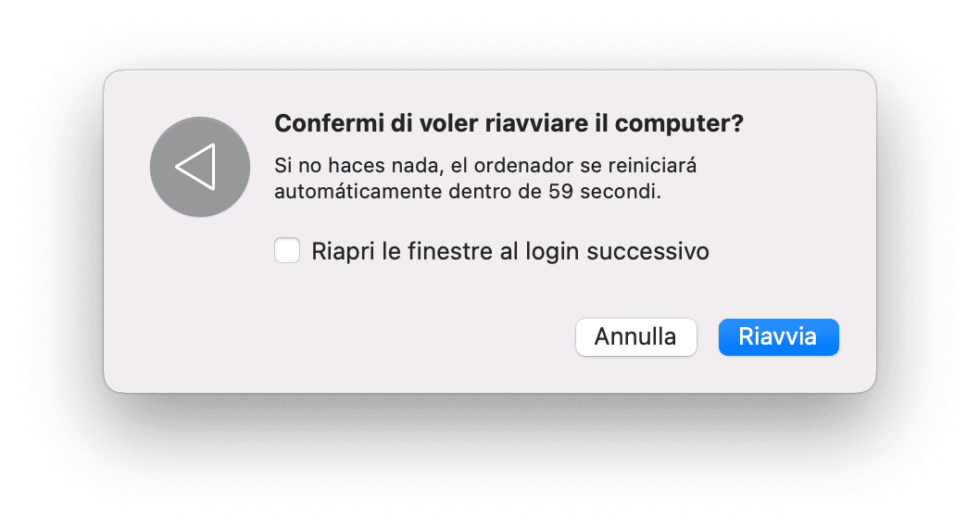Enable the Riapri le finestre checkbox
This screenshot has height=530, width=980.
point(287,250)
